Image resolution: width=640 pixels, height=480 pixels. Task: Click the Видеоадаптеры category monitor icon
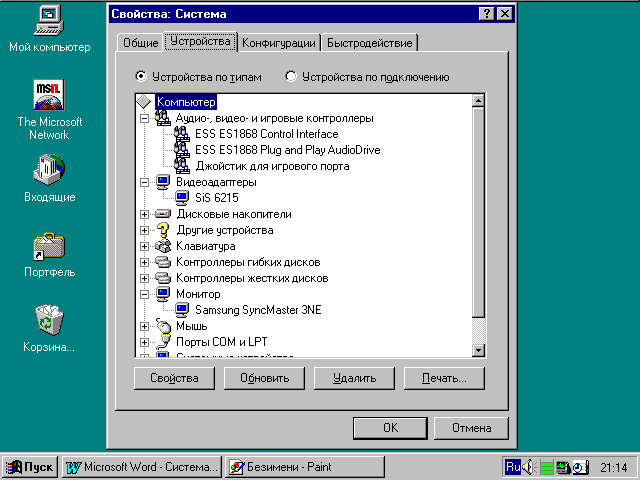(163, 182)
